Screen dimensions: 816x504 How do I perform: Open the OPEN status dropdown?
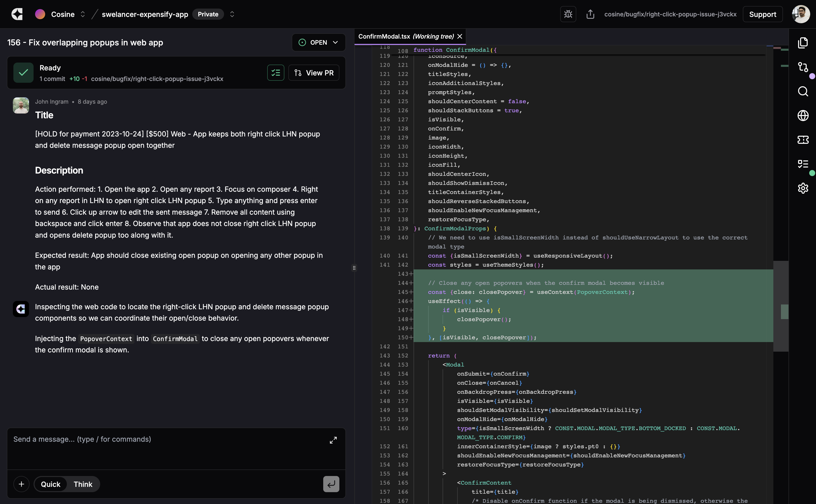pyautogui.click(x=318, y=42)
